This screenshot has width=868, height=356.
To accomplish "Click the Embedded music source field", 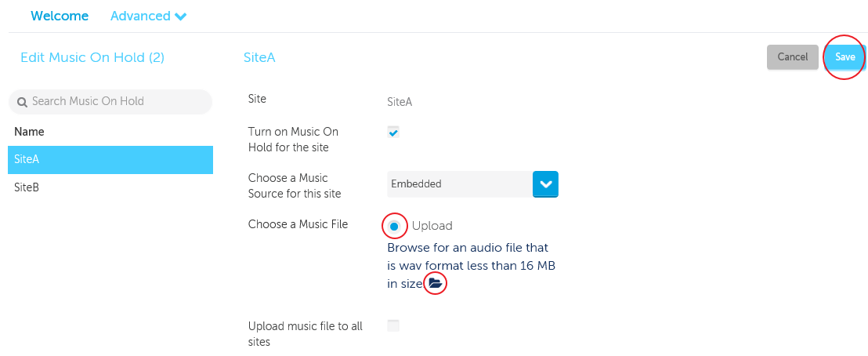I will click(x=460, y=184).
